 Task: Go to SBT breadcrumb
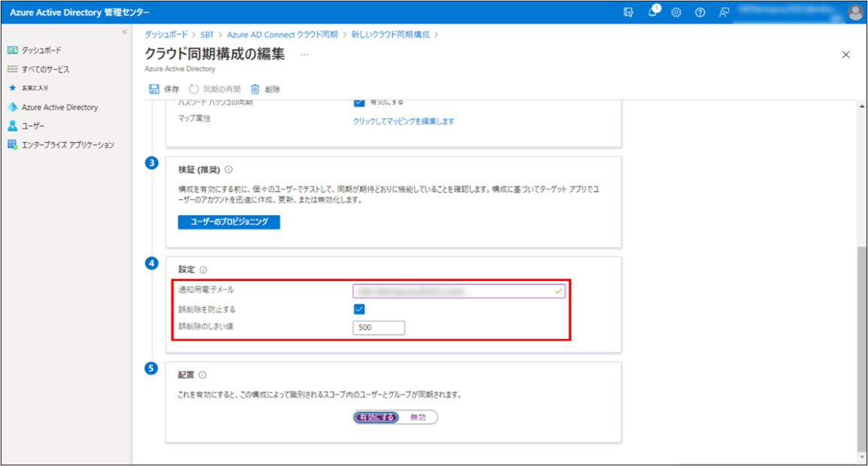207,35
